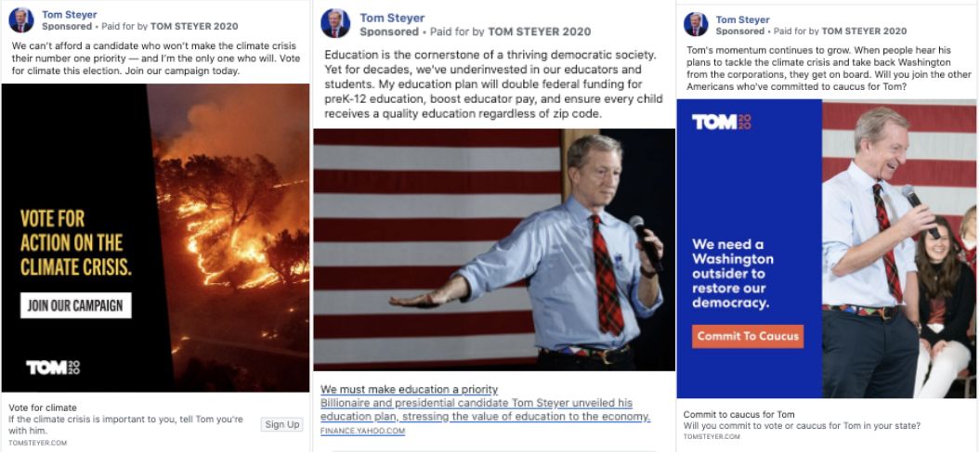Image resolution: width=980 pixels, height=452 pixels.
Task: Open the 'Washington outsider' caucus ad image
Action: coord(826,249)
